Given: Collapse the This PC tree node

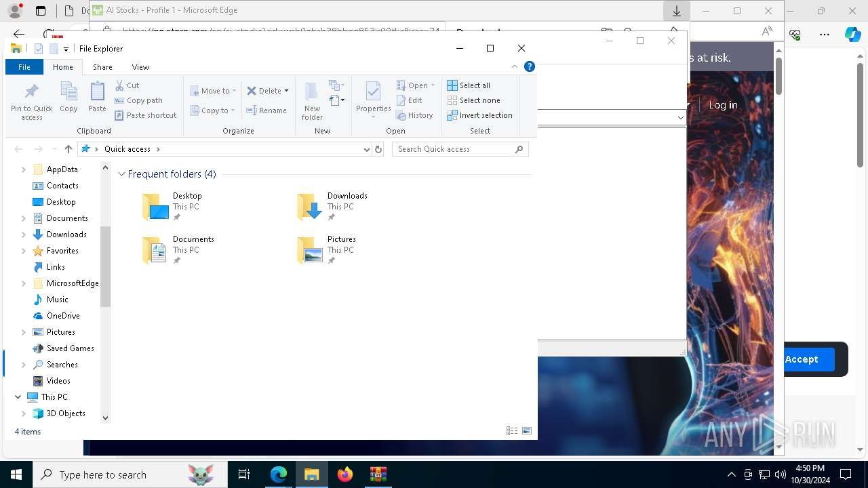Looking at the screenshot, I should coord(18,397).
